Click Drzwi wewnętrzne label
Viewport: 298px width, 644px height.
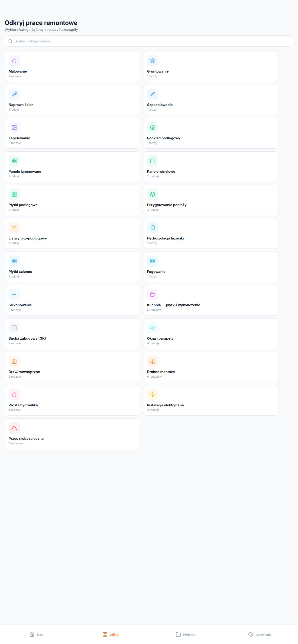click(x=24, y=372)
